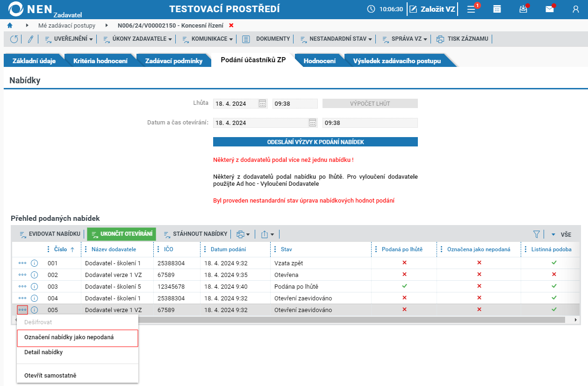Click STÁHNOUT NABÍDKY button
The width and height of the screenshot is (588, 386).
(x=195, y=234)
